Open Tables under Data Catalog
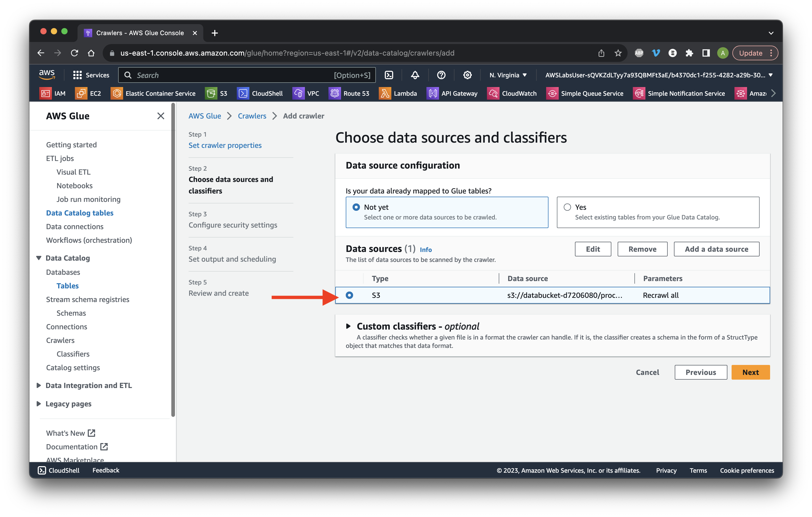The width and height of the screenshot is (812, 517). click(67, 286)
